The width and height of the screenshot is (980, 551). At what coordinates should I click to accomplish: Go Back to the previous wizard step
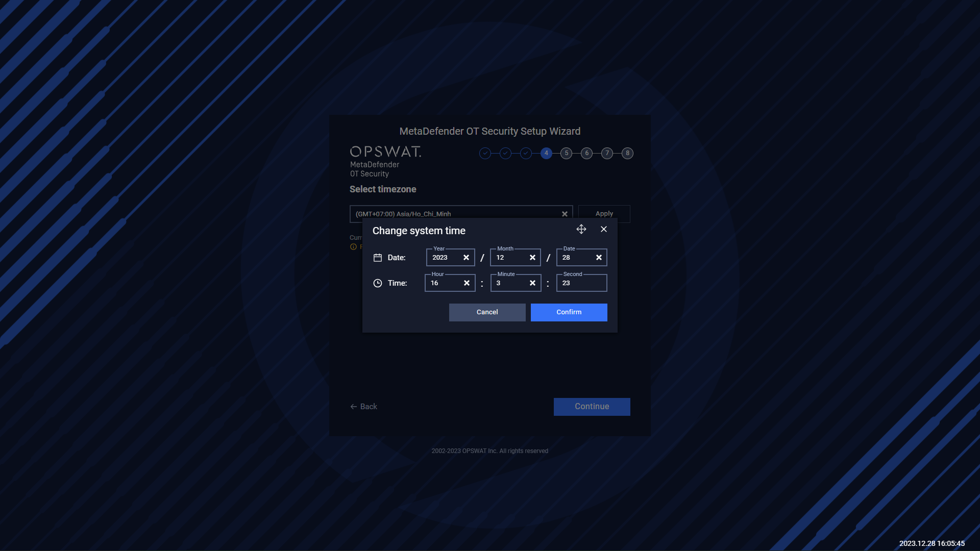(364, 407)
